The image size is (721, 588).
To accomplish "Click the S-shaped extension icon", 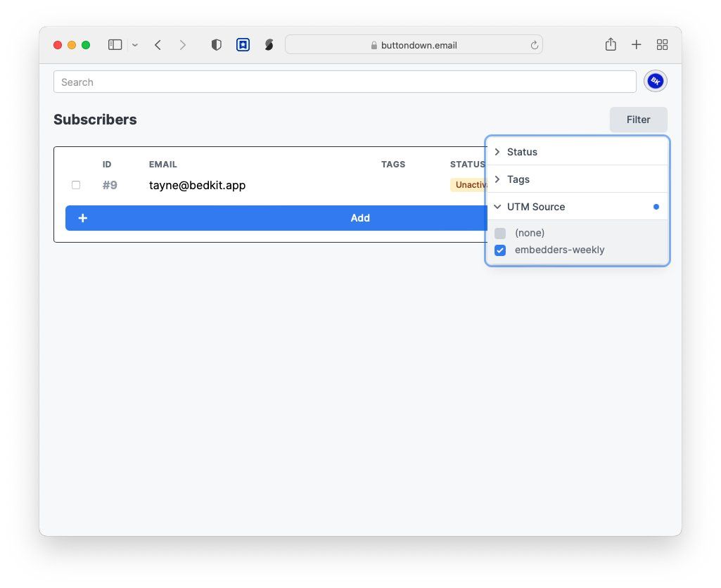I will pos(269,45).
